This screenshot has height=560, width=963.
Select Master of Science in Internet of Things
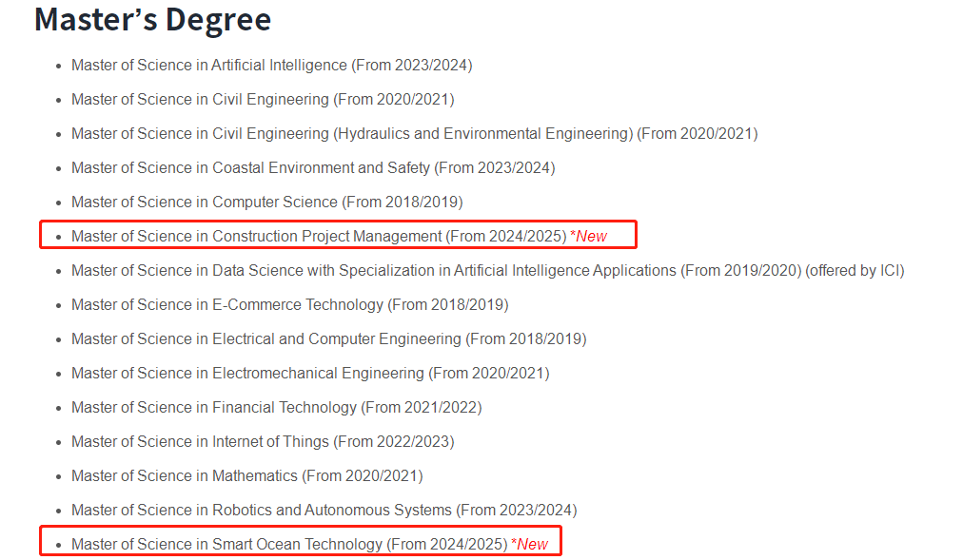pyautogui.click(x=200, y=442)
